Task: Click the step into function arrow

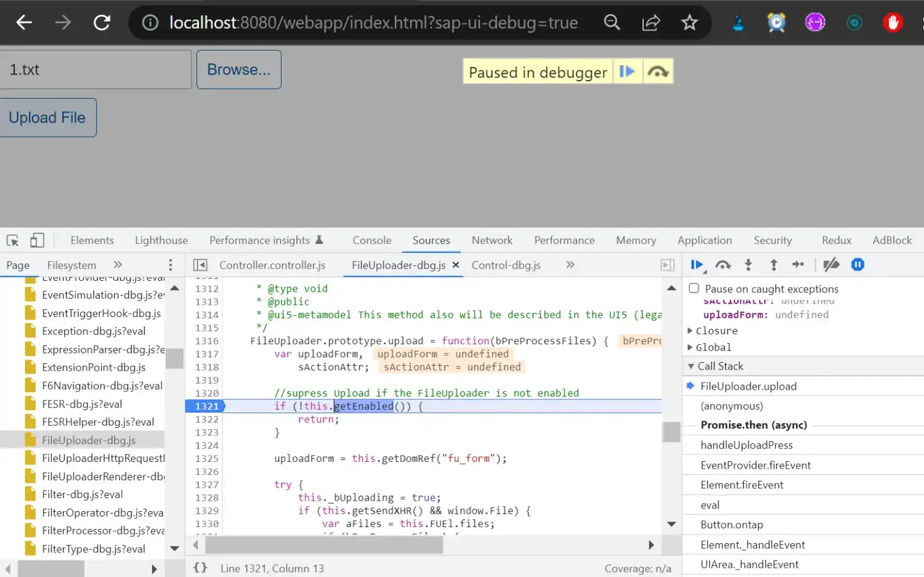Action: pyautogui.click(x=748, y=265)
